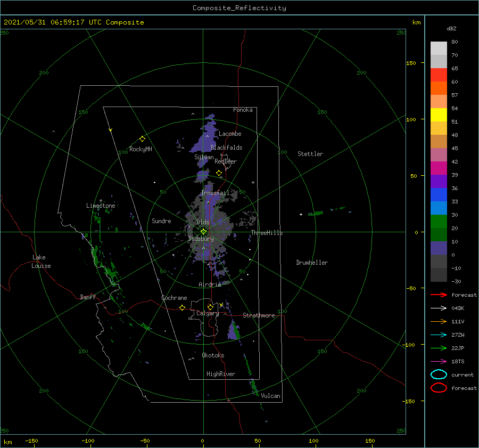This screenshot has height=448, width=479.
Task: Click the white 04DK arrow in the legend
Action: tap(439, 308)
